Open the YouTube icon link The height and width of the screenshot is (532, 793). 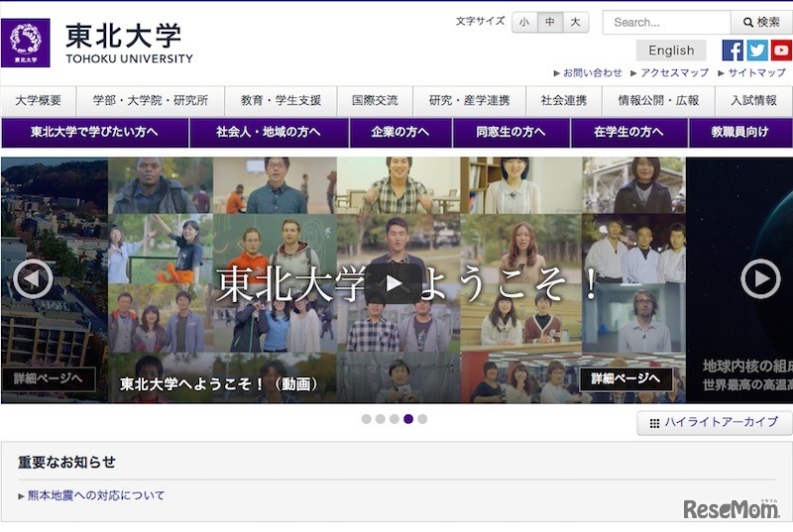coord(781,51)
